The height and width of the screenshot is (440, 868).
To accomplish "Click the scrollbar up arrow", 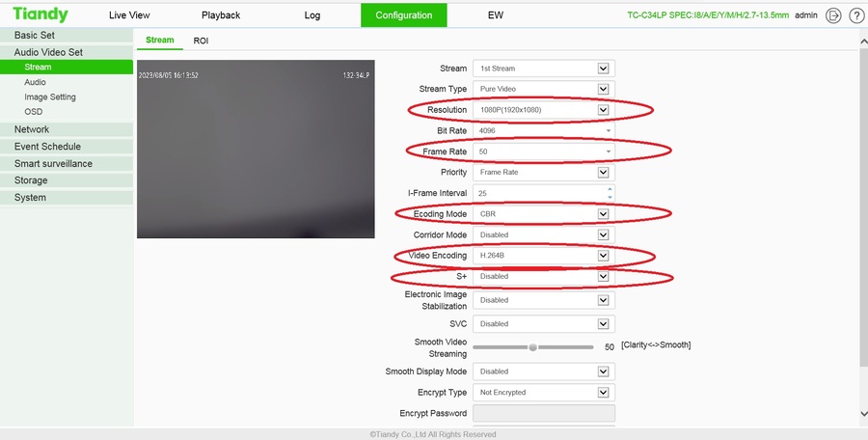I will click(863, 41).
